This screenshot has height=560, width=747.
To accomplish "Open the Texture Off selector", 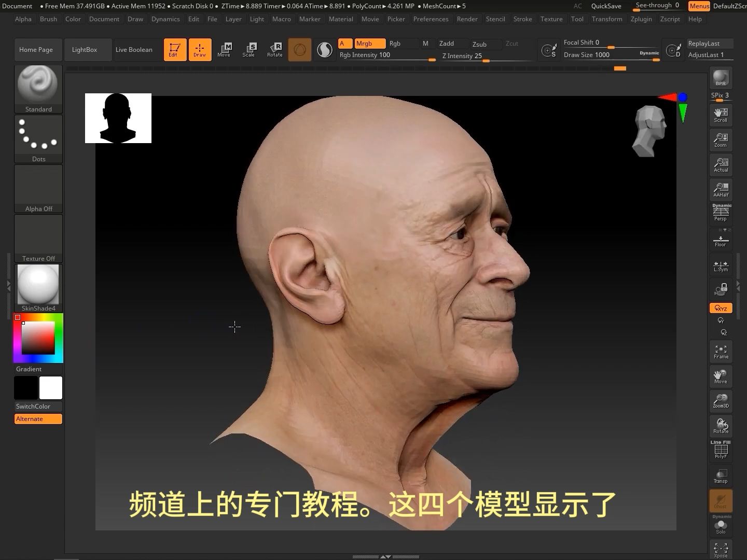I will [x=38, y=238].
